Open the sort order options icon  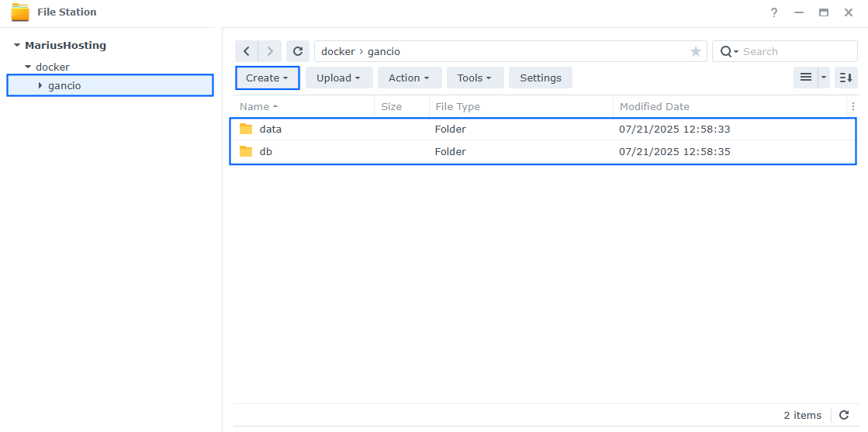pos(846,78)
